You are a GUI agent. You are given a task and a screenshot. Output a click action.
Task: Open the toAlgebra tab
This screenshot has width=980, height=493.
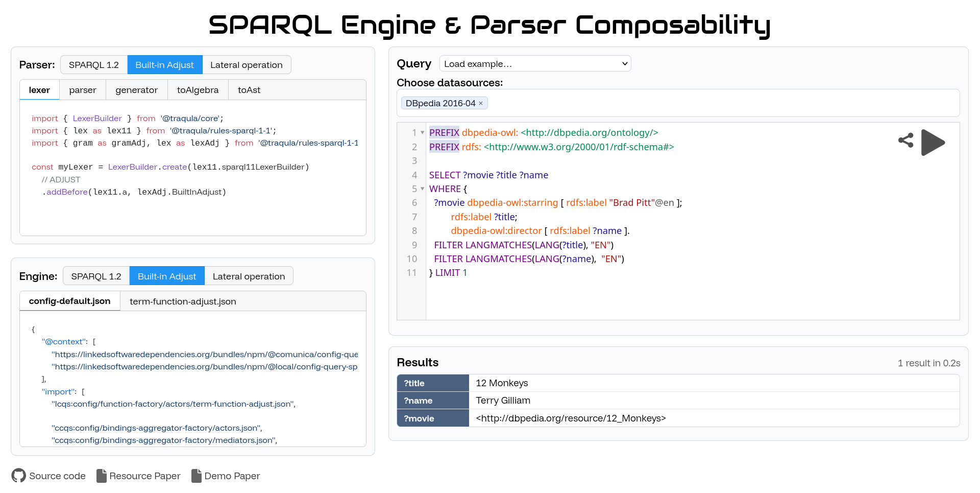198,89
